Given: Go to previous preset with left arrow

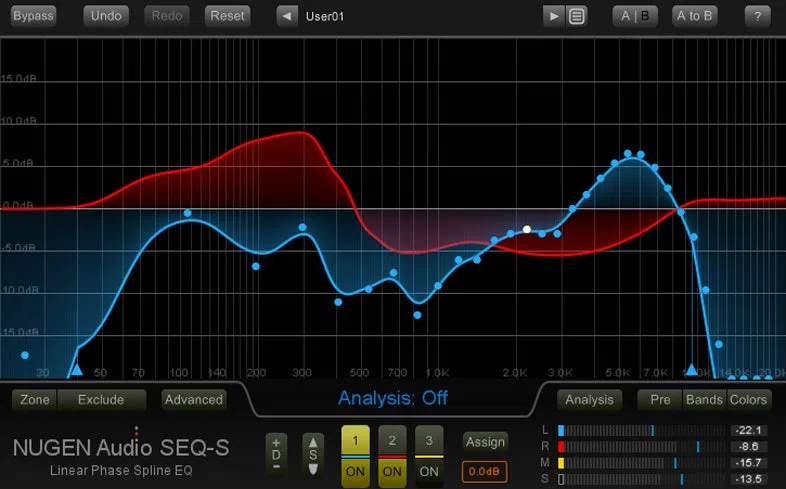Looking at the screenshot, I should point(287,16).
